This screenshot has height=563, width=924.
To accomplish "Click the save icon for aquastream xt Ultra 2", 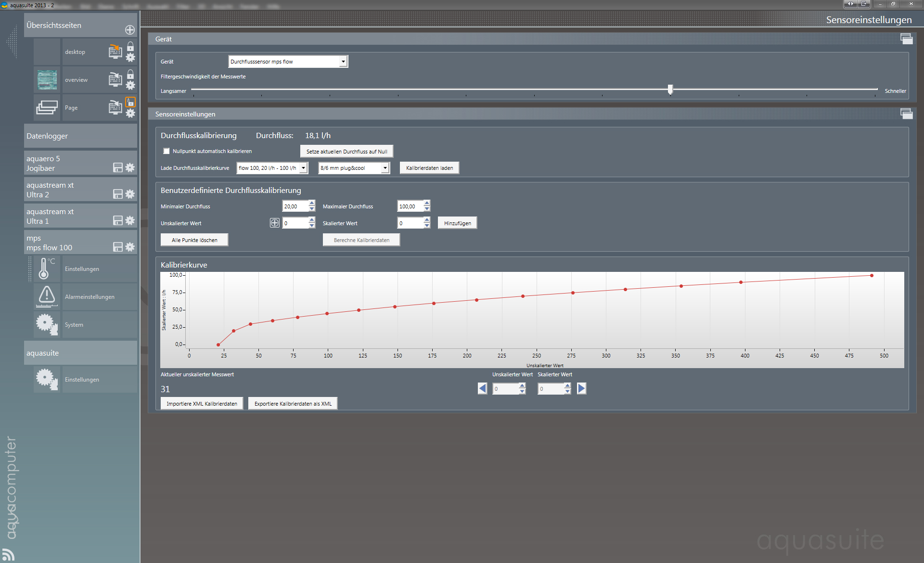I will [117, 194].
